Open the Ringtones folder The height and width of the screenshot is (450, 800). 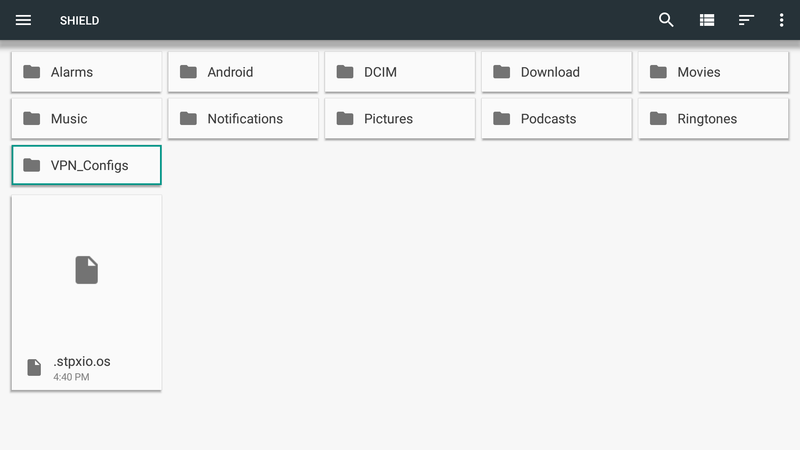(713, 119)
